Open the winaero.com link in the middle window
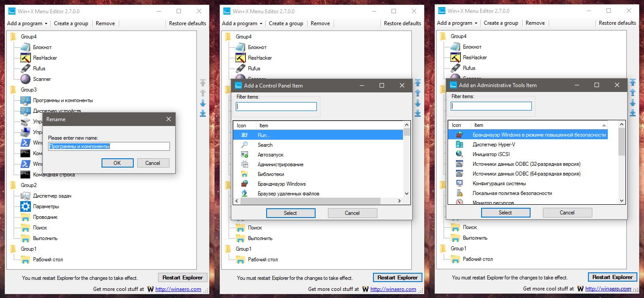Image resolution: width=644 pixels, height=298 pixels. click(x=393, y=289)
